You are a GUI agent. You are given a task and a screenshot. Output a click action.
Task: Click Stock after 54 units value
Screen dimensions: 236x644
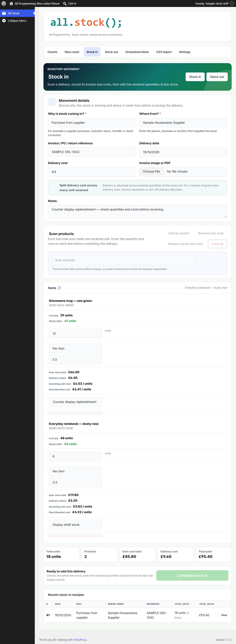(71, 444)
